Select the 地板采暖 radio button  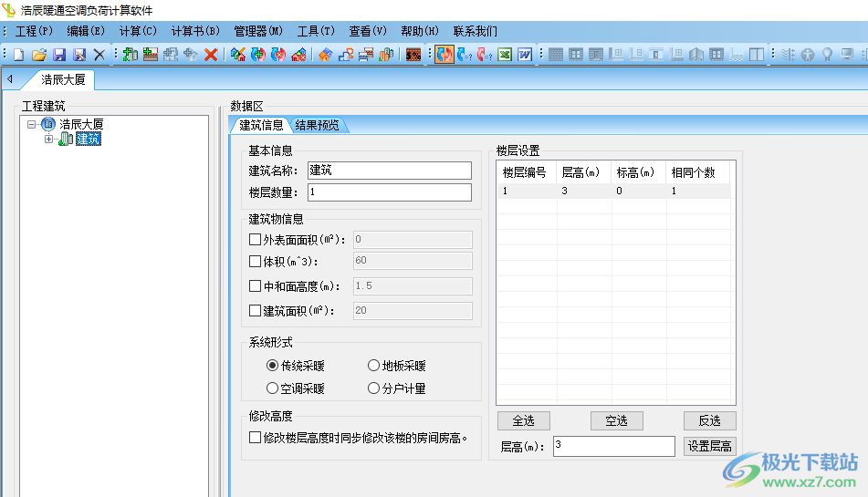[373, 366]
